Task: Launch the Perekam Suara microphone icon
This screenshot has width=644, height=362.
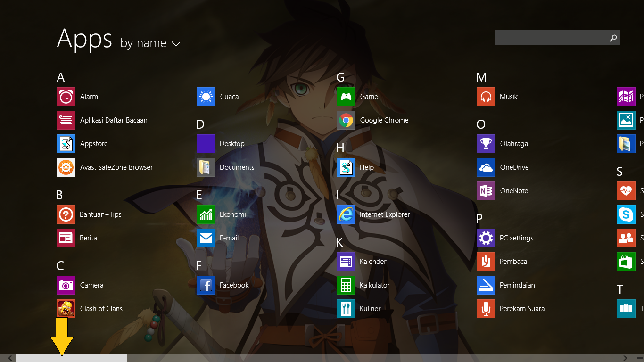Action: pyautogui.click(x=486, y=309)
